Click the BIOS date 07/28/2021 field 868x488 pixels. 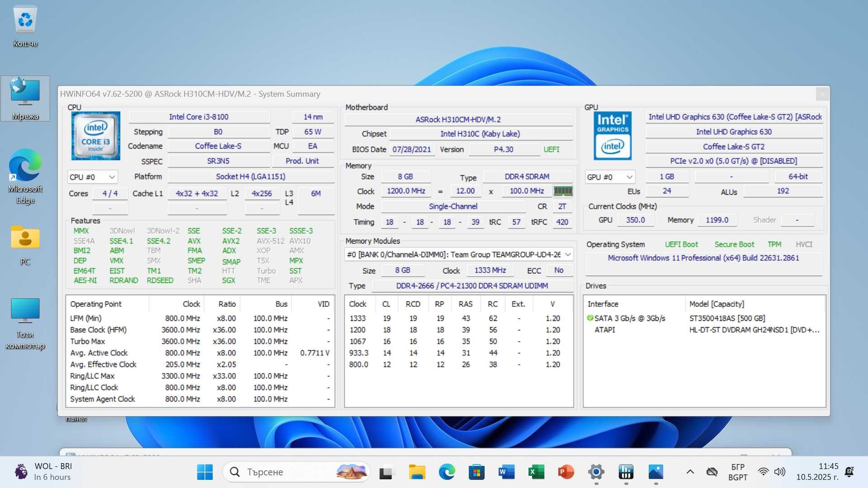411,150
